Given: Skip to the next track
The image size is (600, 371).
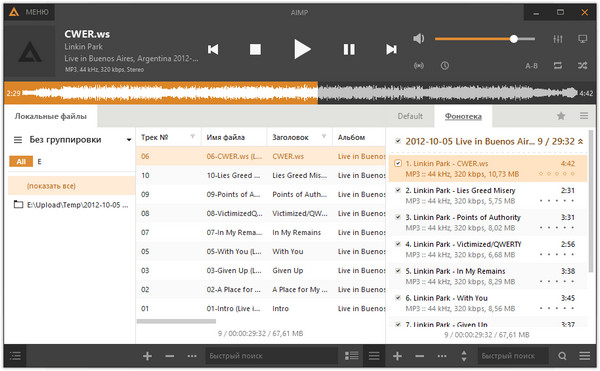Looking at the screenshot, I should tap(391, 49).
